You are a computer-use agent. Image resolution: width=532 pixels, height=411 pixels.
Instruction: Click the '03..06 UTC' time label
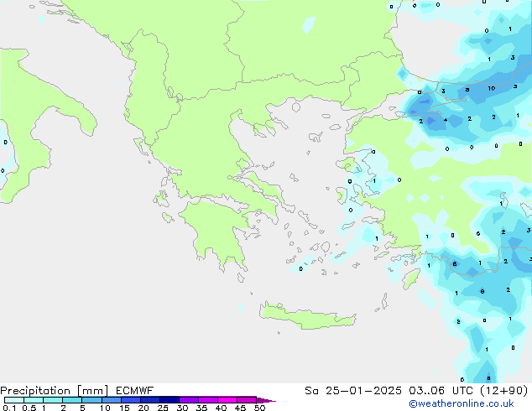(x=441, y=391)
